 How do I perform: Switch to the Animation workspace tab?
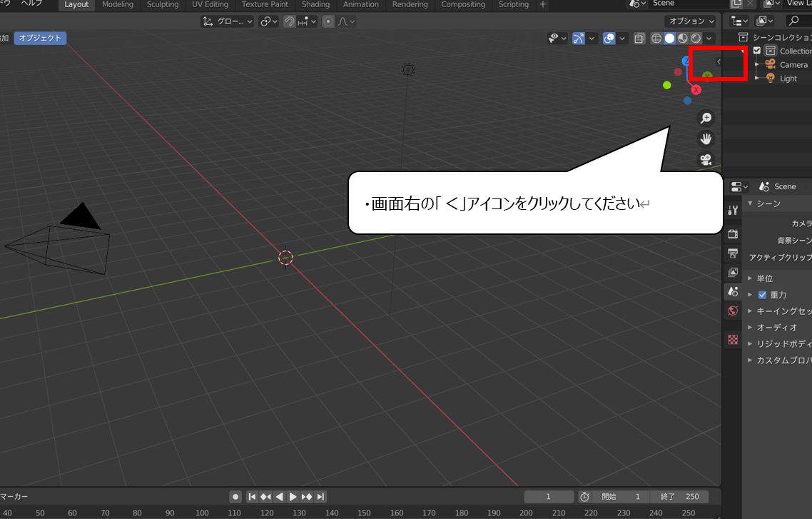click(x=361, y=4)
